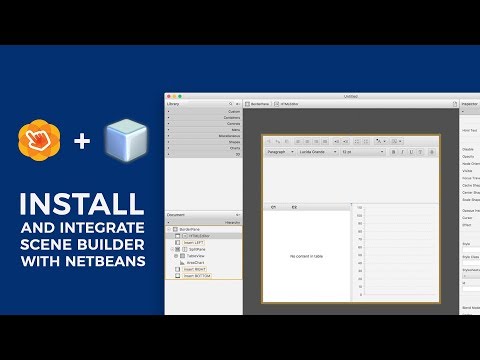Expand the Miscellaneous library section
Screen dimensions: 480x360
[x=204, y=136]
